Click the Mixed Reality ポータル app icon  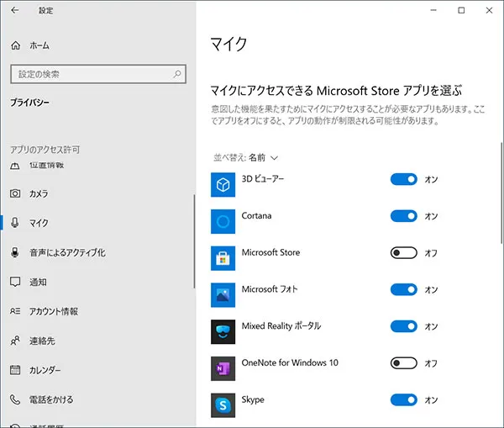[223, 332]
